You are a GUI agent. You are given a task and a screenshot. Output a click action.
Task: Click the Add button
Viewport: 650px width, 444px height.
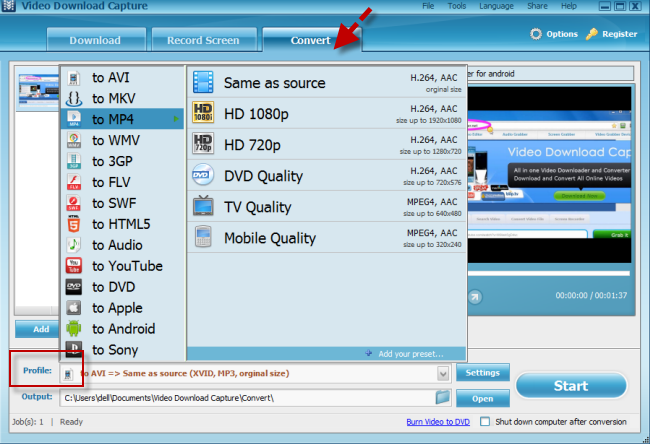click(38, 329)
